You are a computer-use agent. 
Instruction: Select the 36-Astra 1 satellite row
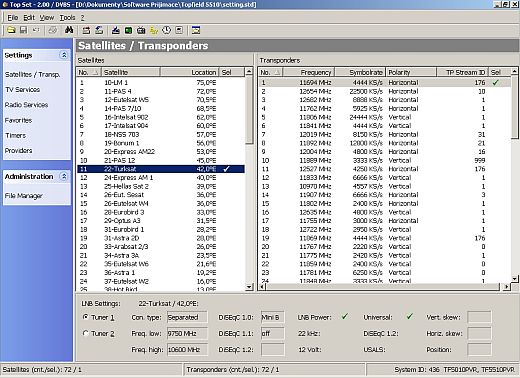click(x=161, y=273)
